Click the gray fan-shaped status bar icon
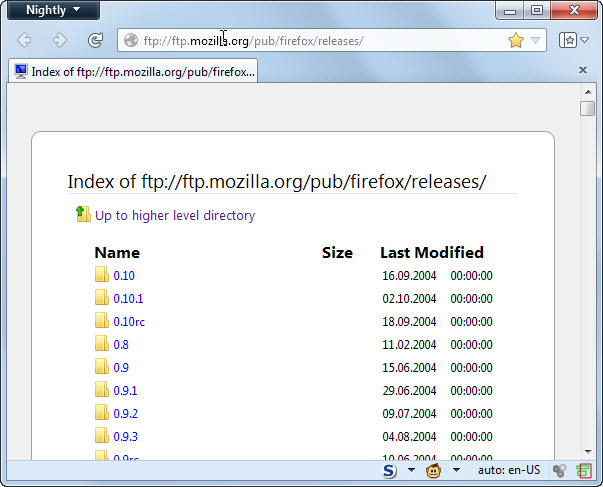Screen dimensions: 603x487 pyautogui.click(x=560, y=470)
